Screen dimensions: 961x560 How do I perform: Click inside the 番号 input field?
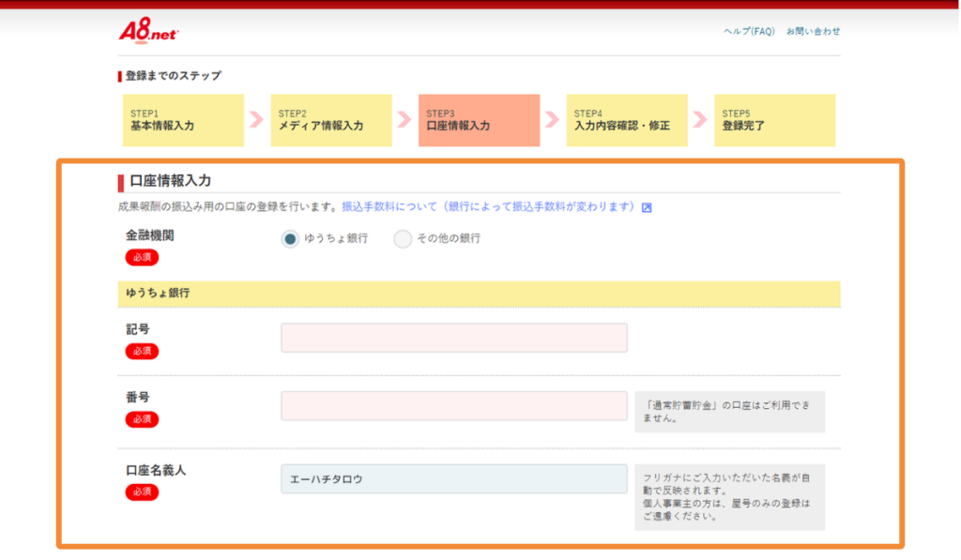click(453, 406)
